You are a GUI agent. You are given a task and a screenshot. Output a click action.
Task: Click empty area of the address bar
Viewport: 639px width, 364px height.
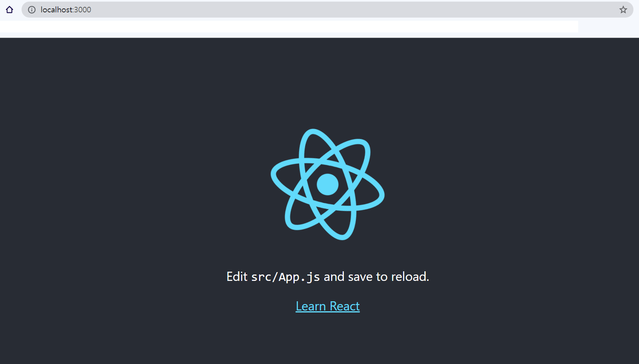352,10
